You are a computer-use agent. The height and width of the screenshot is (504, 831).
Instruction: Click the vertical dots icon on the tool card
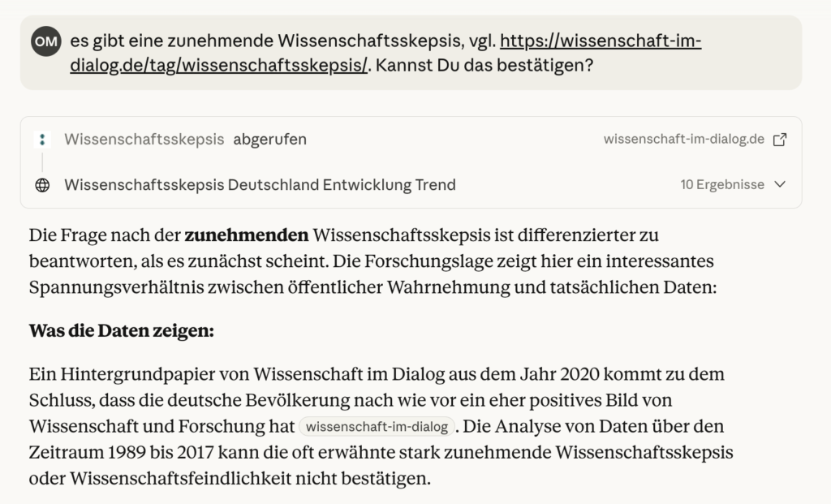tap(42, 139)
